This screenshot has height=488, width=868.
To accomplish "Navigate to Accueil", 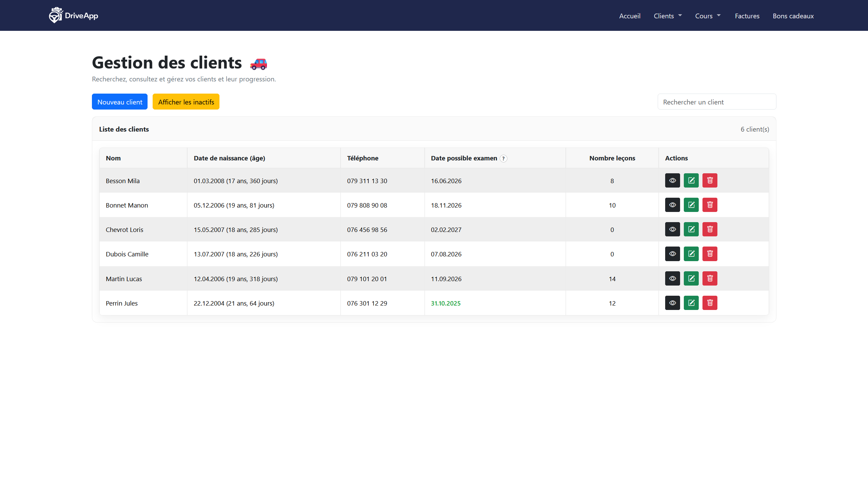I will coord(630,16).
